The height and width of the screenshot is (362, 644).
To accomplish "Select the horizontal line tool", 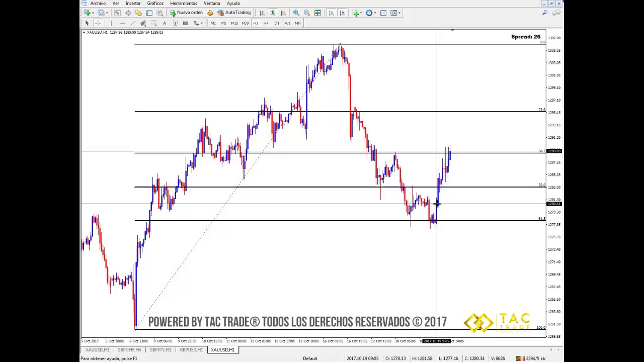I will [x=122, y=23].
